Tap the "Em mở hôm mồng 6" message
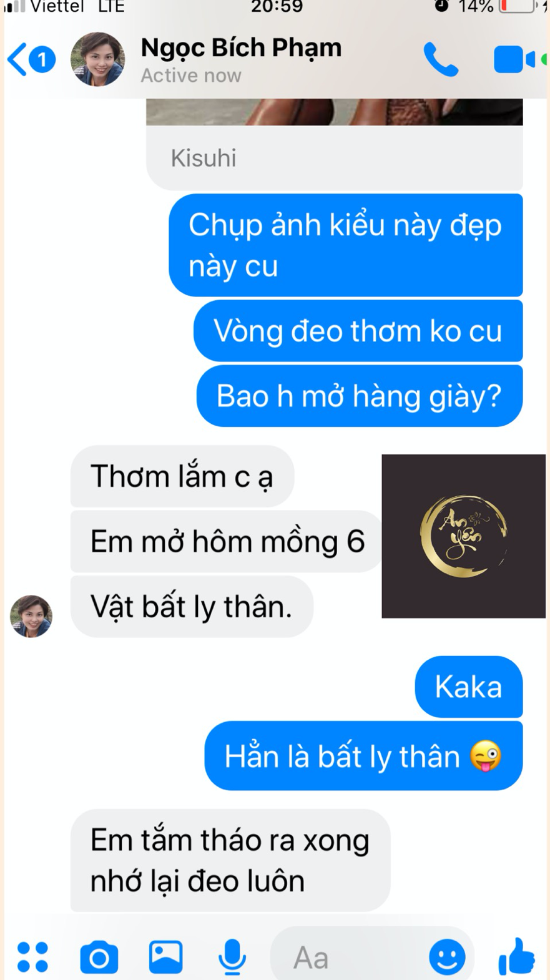The height and width of the screenshot is (980, 550). pyautogui.click(x=227, y=541)
